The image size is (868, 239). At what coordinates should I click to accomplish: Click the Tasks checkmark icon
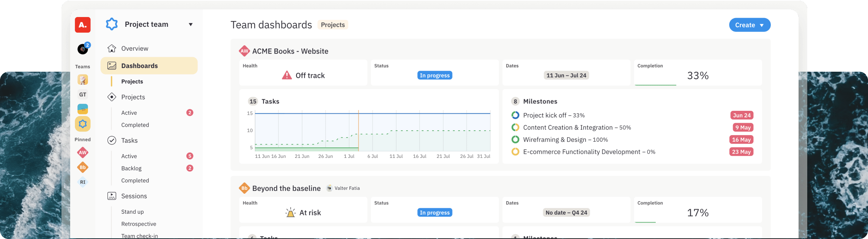pos(112,141)
